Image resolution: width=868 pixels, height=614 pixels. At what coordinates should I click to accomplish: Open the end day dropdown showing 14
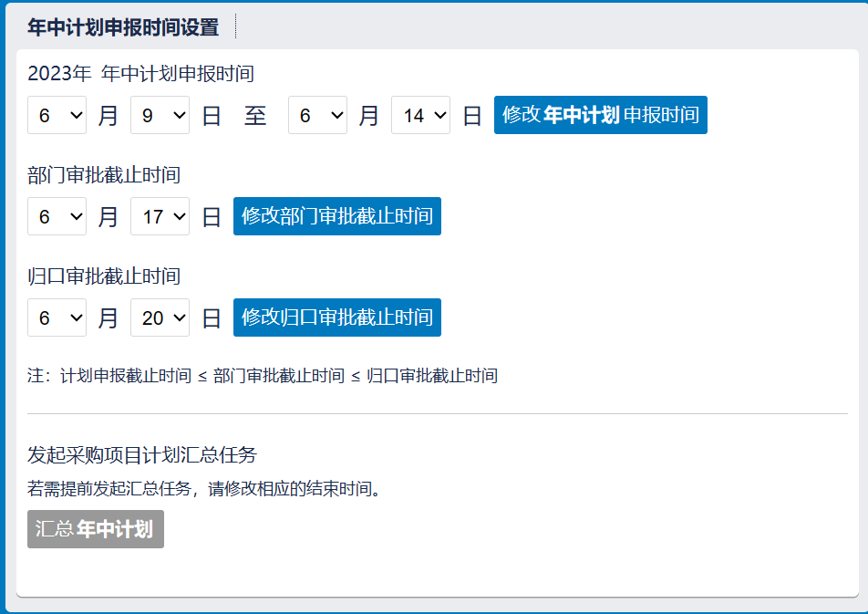[420, 116]
